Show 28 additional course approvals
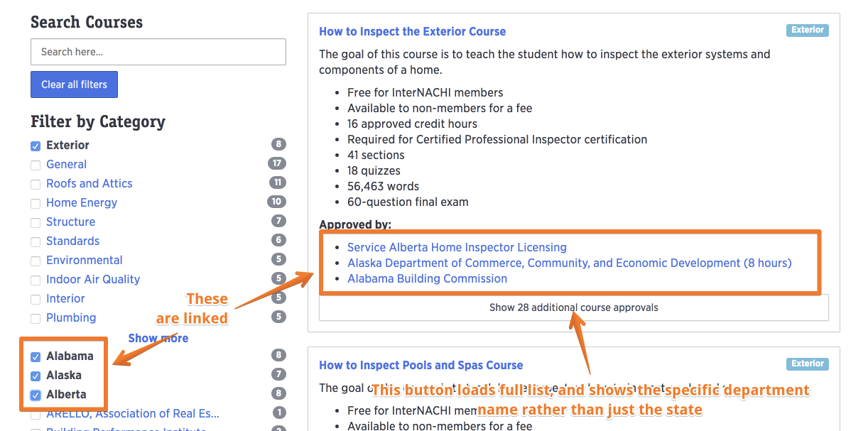 pyautogui.click(x=573, y=307)
